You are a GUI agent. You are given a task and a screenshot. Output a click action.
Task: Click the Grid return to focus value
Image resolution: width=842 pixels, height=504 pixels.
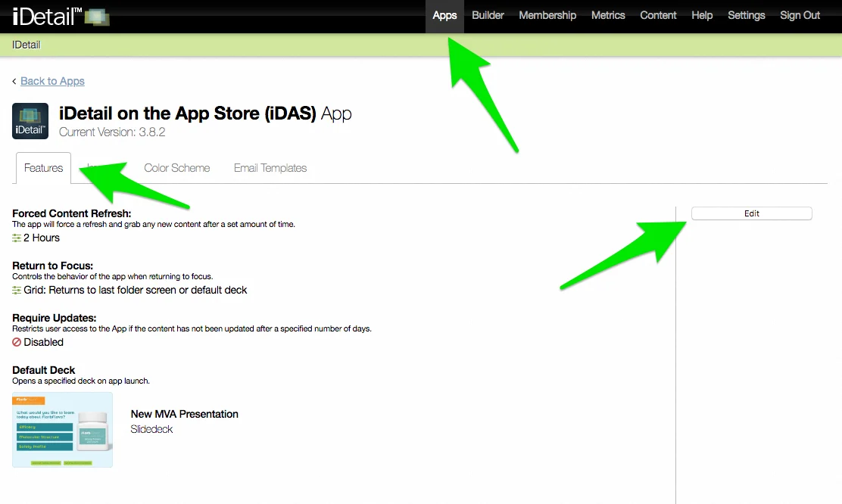(x=136, y=290)
